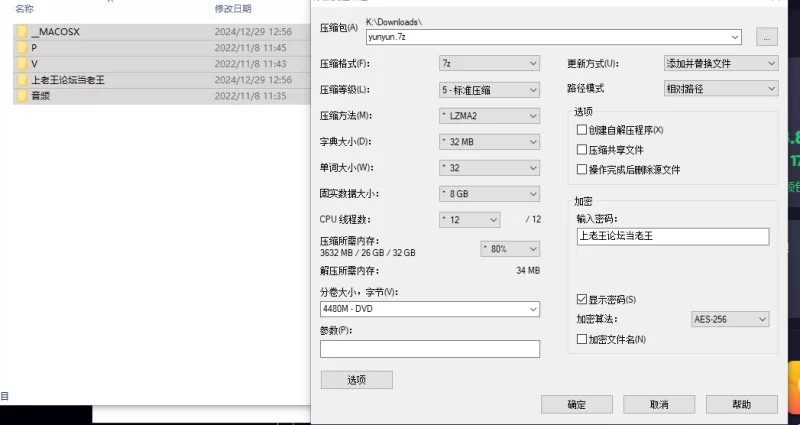The image size is (800, 425).
Task: Select the 音频 folder name
Action: [41, 96]
